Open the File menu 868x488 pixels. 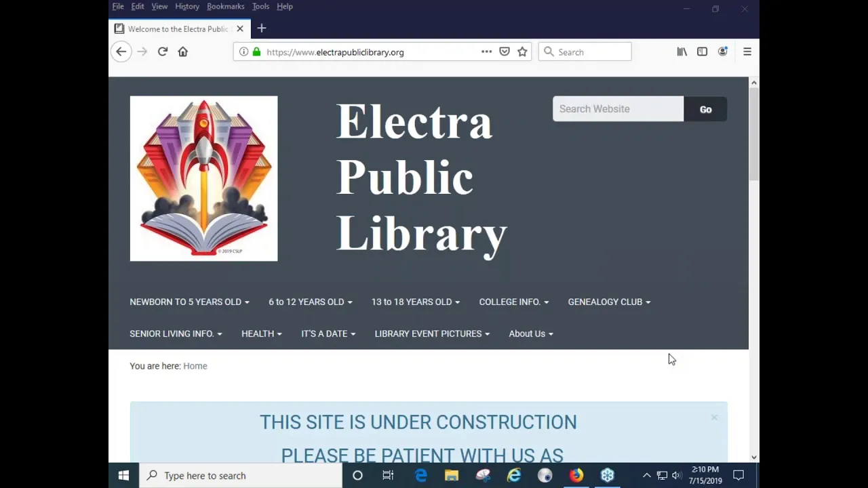118,6
